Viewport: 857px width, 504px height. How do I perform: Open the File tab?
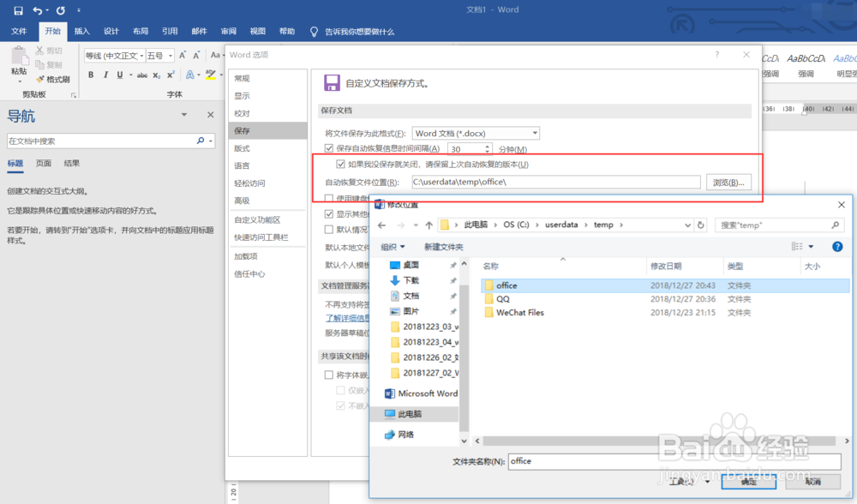tap(19, 31)
